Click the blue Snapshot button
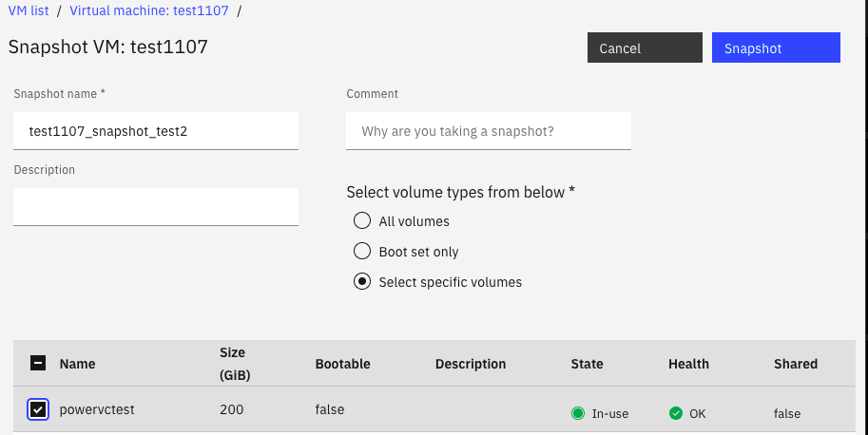 click(776, 47)
